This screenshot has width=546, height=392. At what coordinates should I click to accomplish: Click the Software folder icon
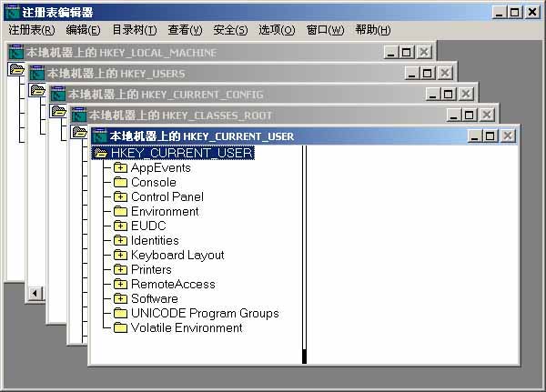[120, 299]
